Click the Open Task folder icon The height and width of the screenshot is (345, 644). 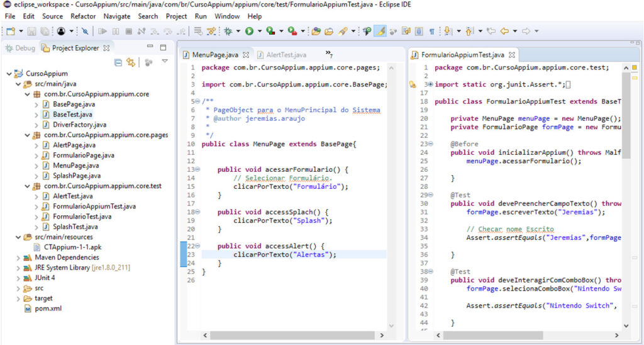[x=329, y=31]
